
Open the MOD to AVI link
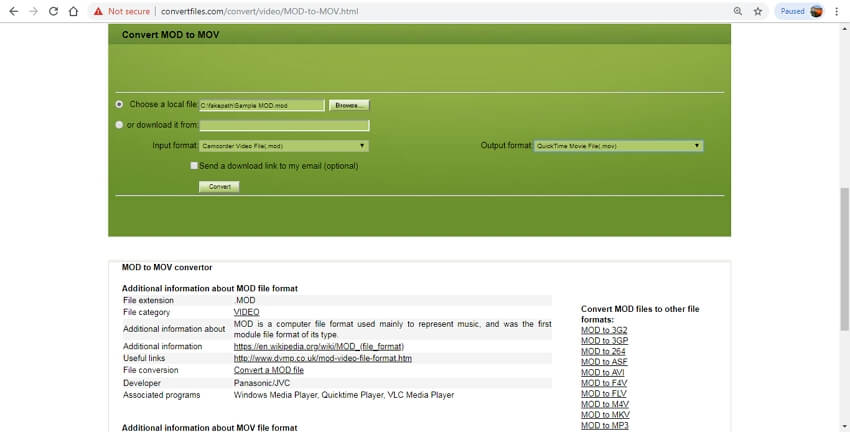click(602, 372)
